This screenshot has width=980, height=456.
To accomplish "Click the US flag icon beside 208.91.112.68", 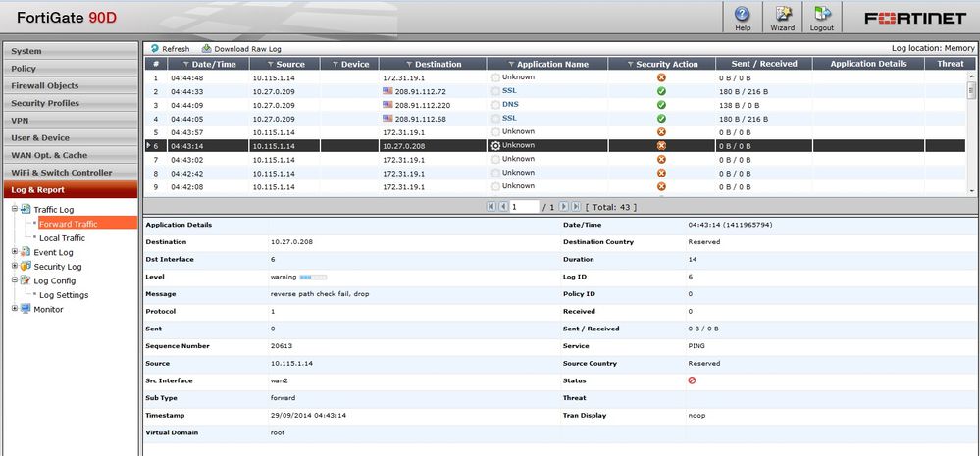I will click(x=387, y=118).
